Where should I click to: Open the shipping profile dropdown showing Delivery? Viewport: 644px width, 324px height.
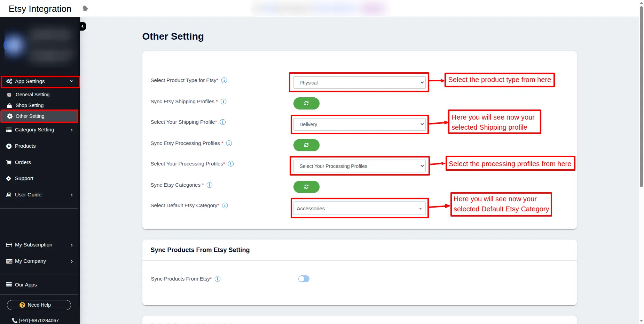click(359, 124)
